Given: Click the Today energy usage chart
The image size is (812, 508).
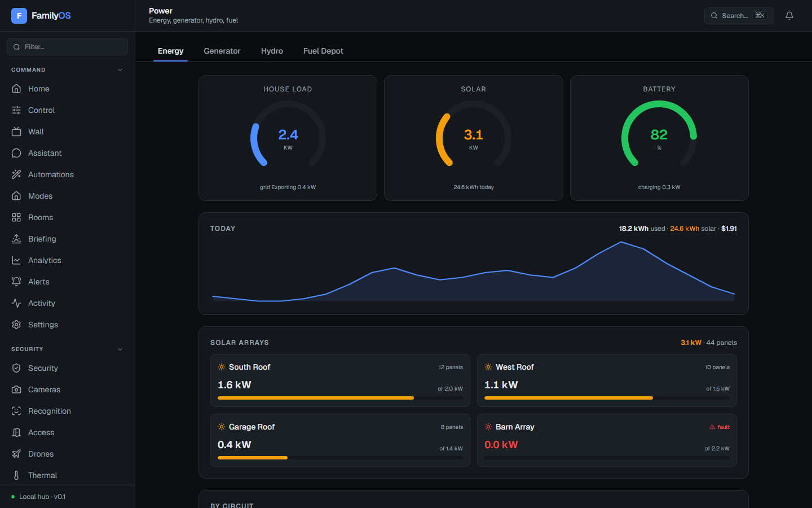Looking at the screenshot, I should (474, 271).
